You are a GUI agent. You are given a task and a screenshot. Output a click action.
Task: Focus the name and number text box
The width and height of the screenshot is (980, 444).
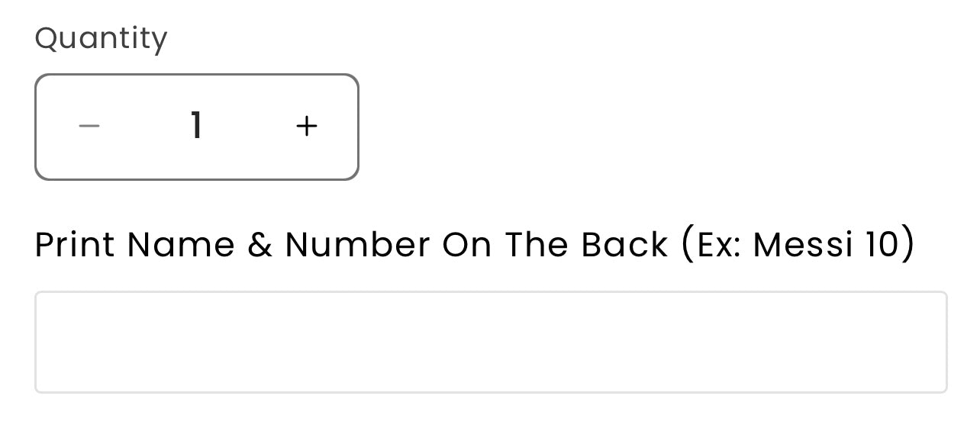pos(491,342)
